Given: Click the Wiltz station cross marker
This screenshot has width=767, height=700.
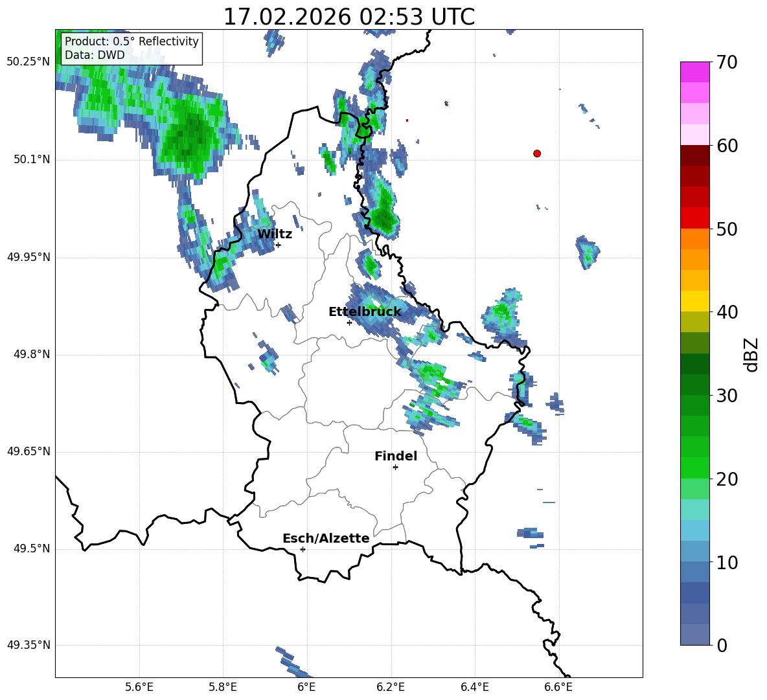Looking at the screenshot, I should click(278, 245).
